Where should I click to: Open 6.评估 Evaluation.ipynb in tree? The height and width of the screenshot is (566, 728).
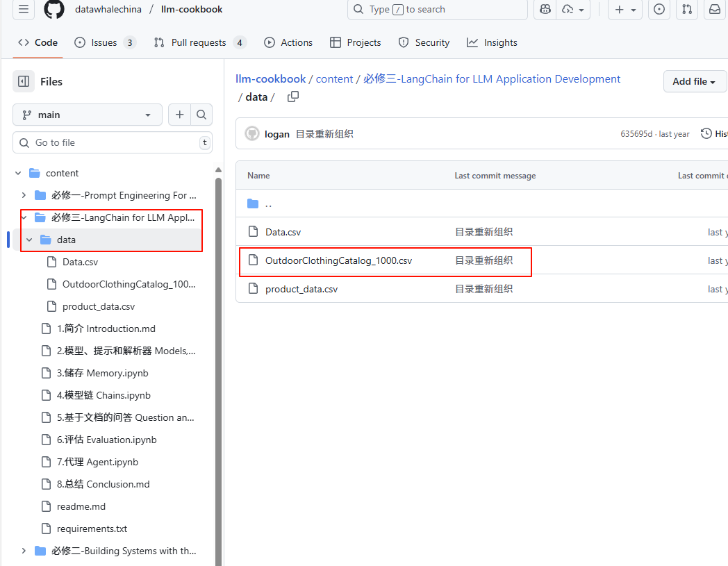[107, 440]
